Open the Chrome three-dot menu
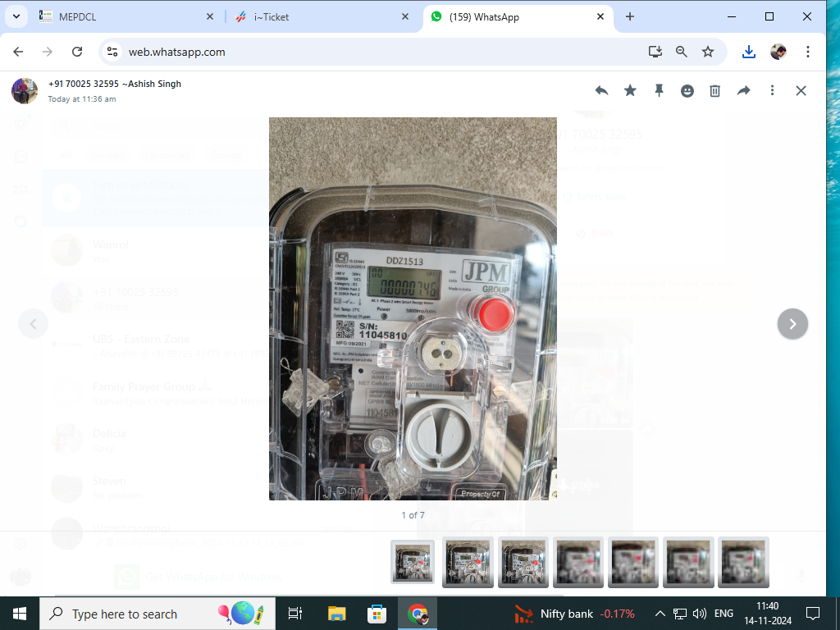 808,52
